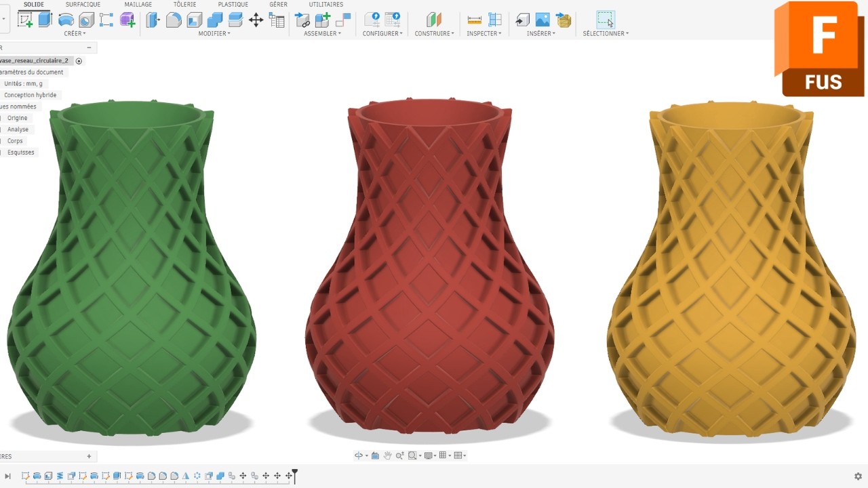Open the MODIFIER dropdown menu

click(x=214, y=33)
